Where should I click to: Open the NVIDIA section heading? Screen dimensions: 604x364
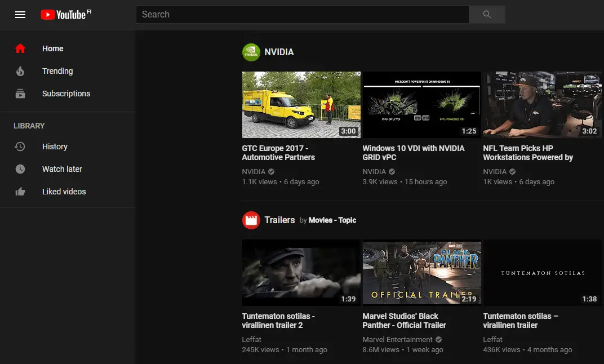[279, 52]
